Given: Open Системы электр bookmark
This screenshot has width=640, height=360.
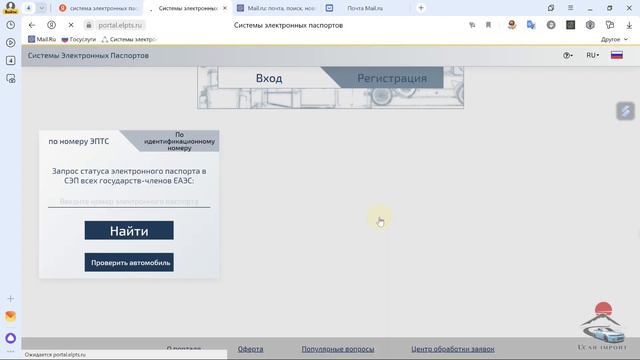Looking at the screenshot, I should coord(129,39).
